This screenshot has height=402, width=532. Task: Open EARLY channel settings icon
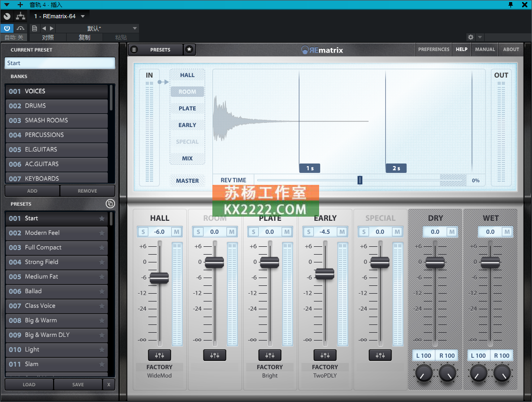pos(325,355)
